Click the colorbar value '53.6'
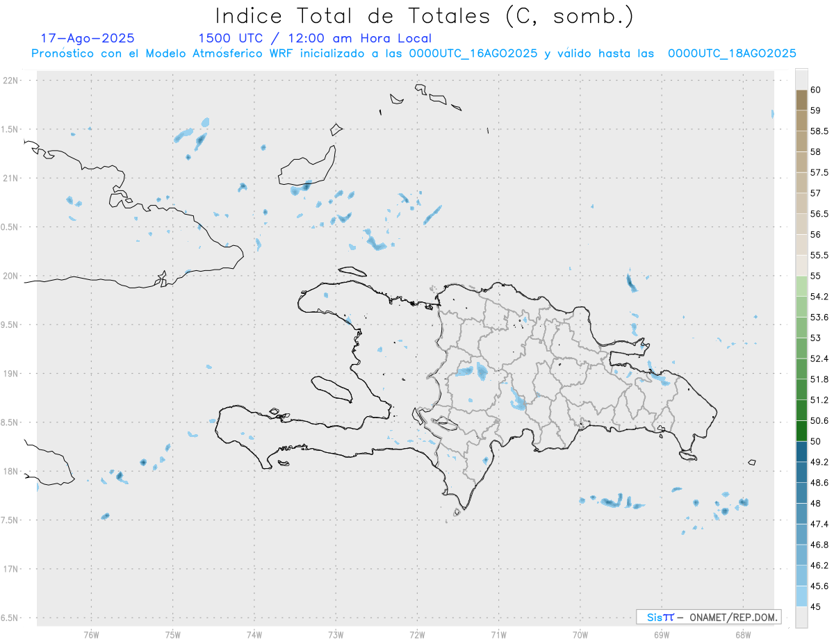Viewport: 834px width, 644px height. tap(819, 317)
